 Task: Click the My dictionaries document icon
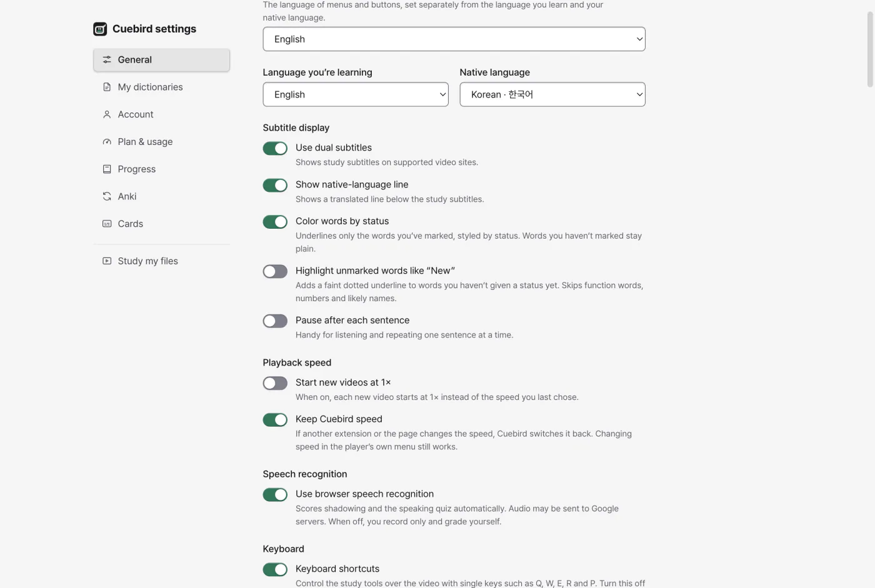(107, 87)
